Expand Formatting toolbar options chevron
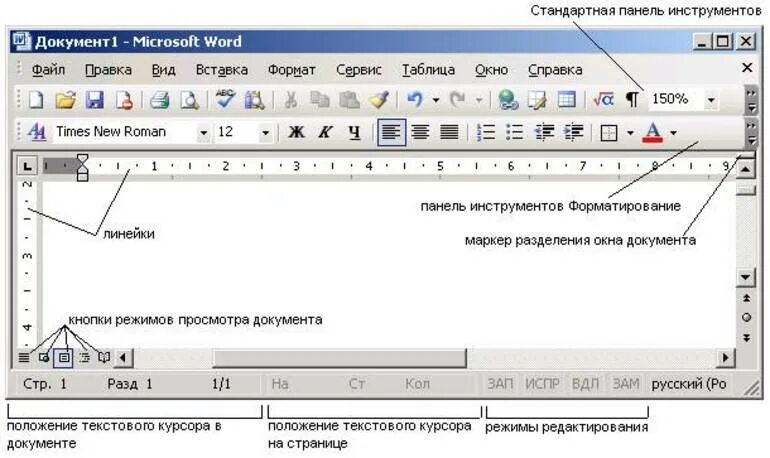The width and height of the screenshot is (770, 458). pos(750,133)
